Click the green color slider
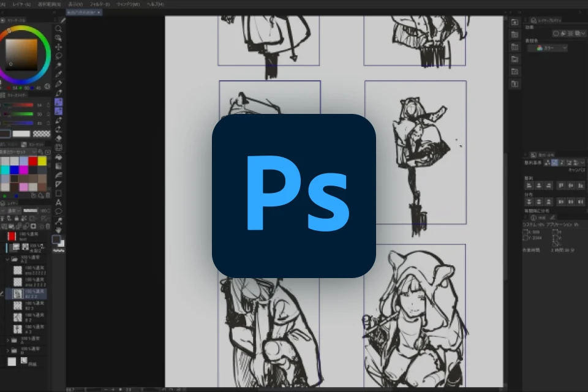This screenshot has width=588, height=392. click(19, 114)
